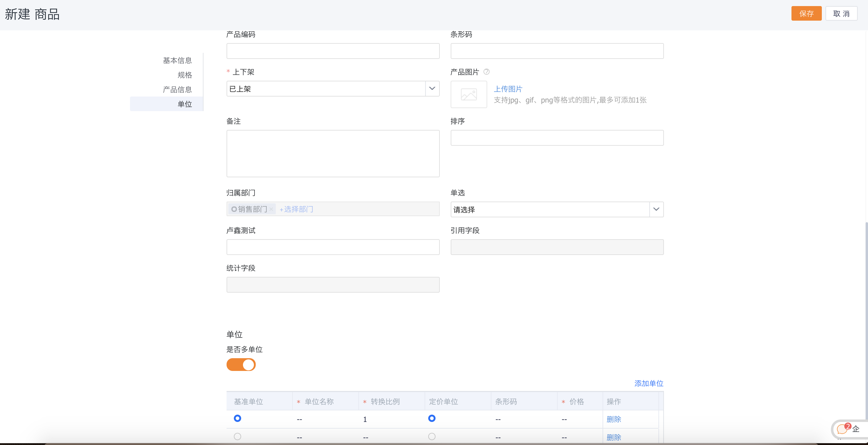Image resolution: width=868 pixels, height=445 pixels.
Task: Go to 规格 section in sidebar
Action: 185,75
